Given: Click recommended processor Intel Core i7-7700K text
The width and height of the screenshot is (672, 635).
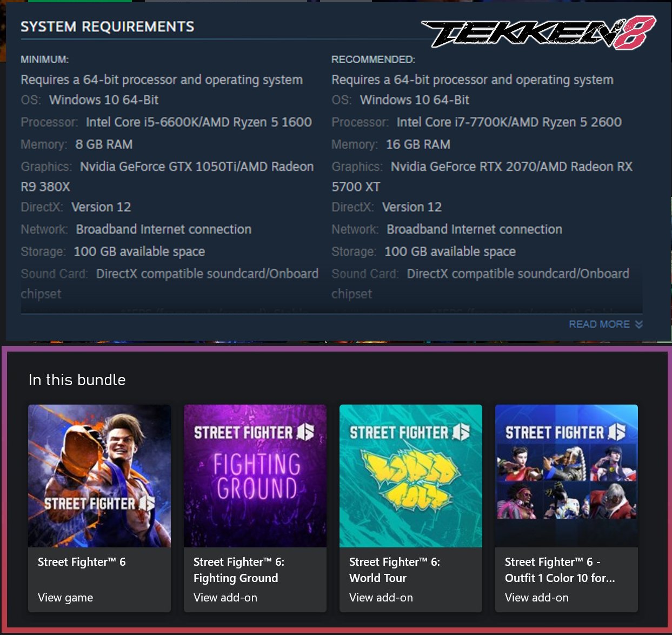Looking at the screenshot, I should (x=509, y=122).
